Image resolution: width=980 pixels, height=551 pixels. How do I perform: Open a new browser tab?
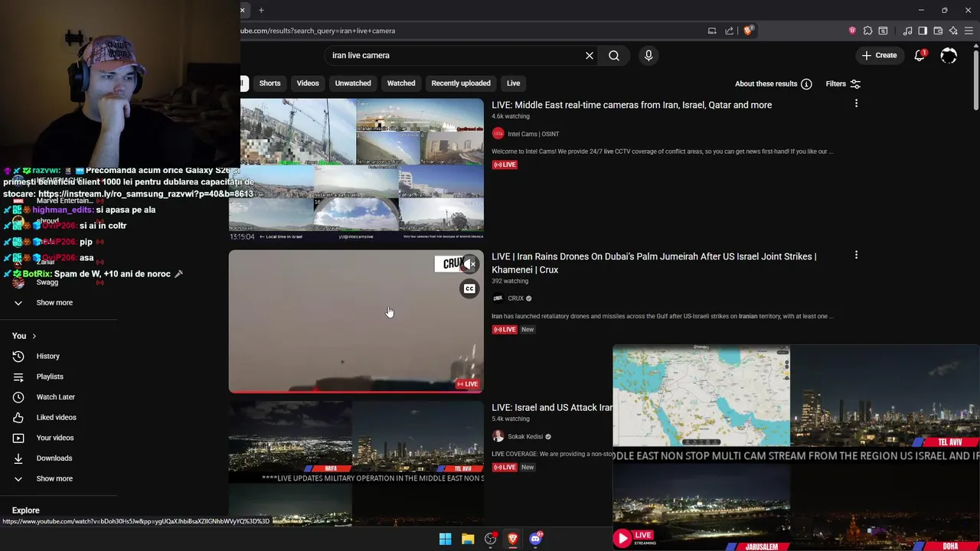[261, 10]
